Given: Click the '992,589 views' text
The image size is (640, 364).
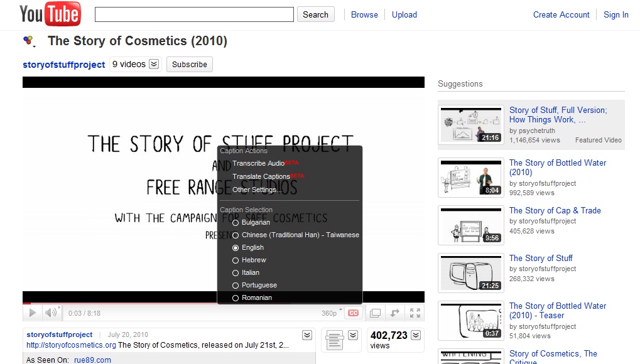Looking at the screenshot, I should 532,193.
